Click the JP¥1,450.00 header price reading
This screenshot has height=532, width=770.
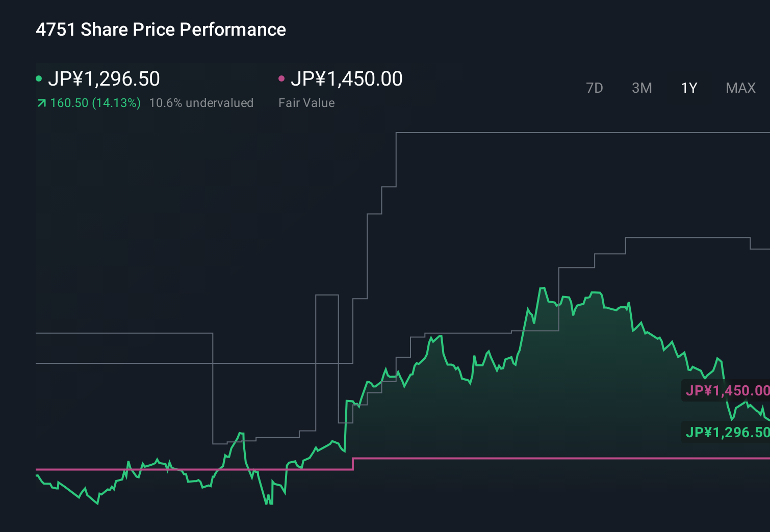coord(346,78)
